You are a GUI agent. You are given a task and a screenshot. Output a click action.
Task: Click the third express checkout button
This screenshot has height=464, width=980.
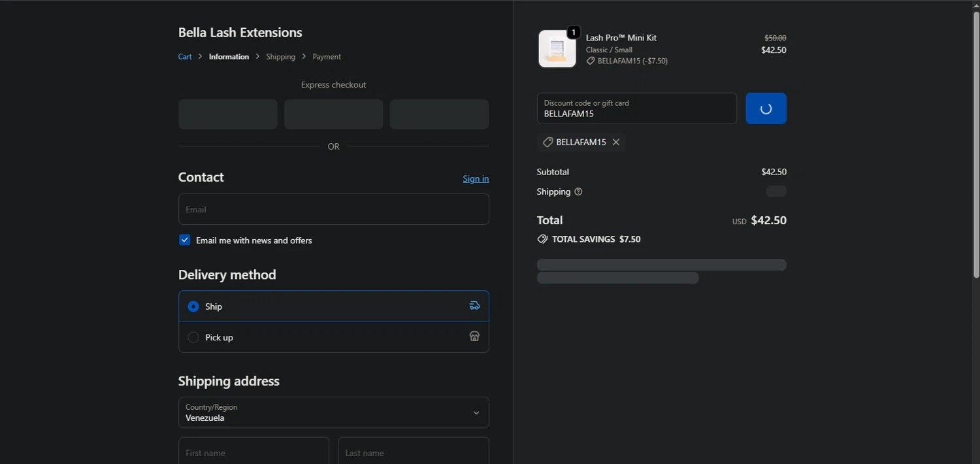439,114
